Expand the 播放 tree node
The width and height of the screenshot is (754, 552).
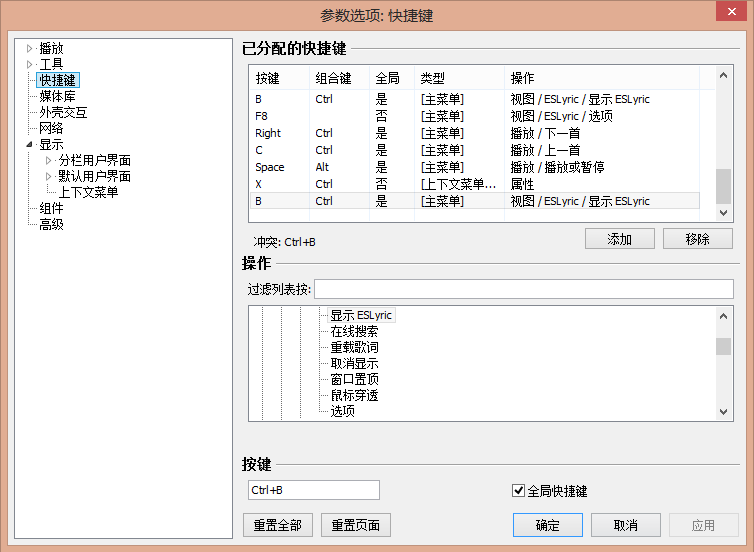(30, 48)
